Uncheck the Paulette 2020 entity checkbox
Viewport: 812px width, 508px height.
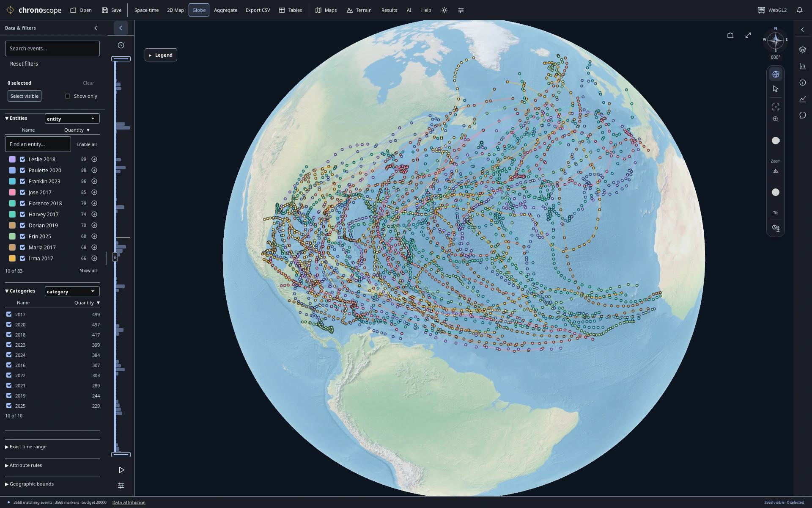(x=22, y=170)
